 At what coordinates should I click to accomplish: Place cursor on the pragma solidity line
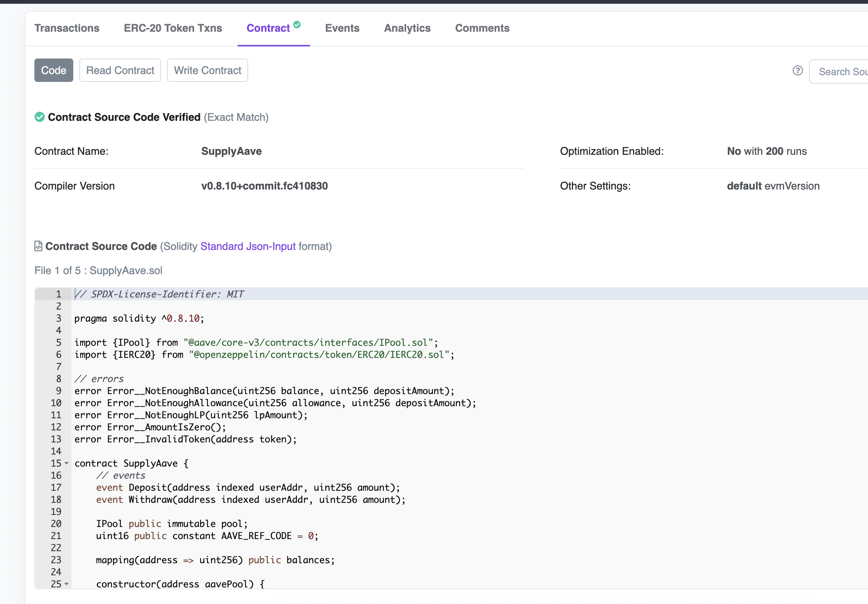pos(139,319)
